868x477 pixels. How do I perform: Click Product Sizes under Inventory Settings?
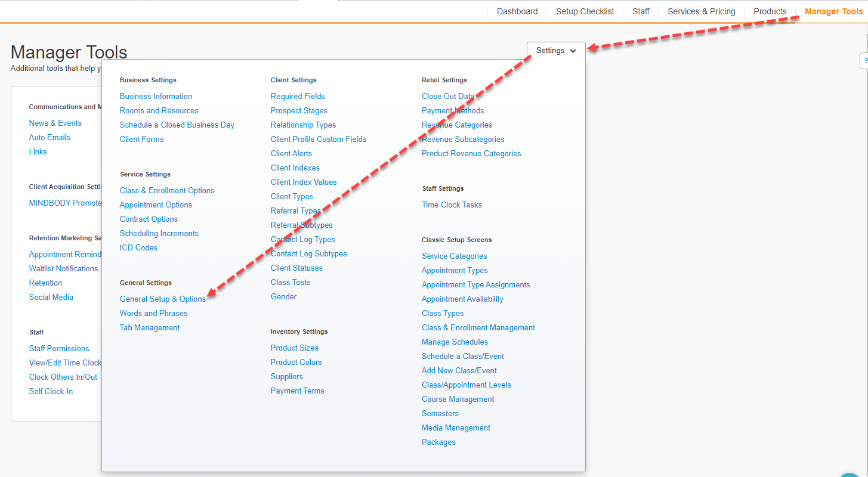(x=294, y=348)
